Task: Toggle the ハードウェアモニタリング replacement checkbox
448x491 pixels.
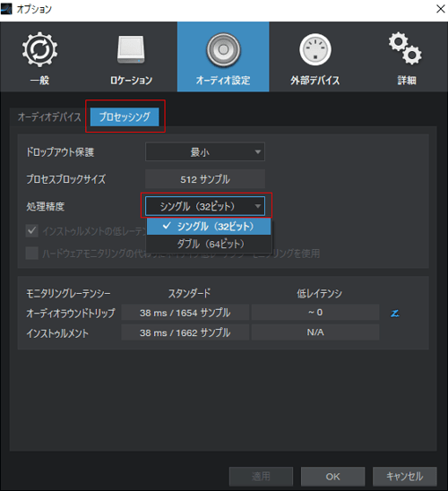Action: pyautogui.click(x=32, y=254)
